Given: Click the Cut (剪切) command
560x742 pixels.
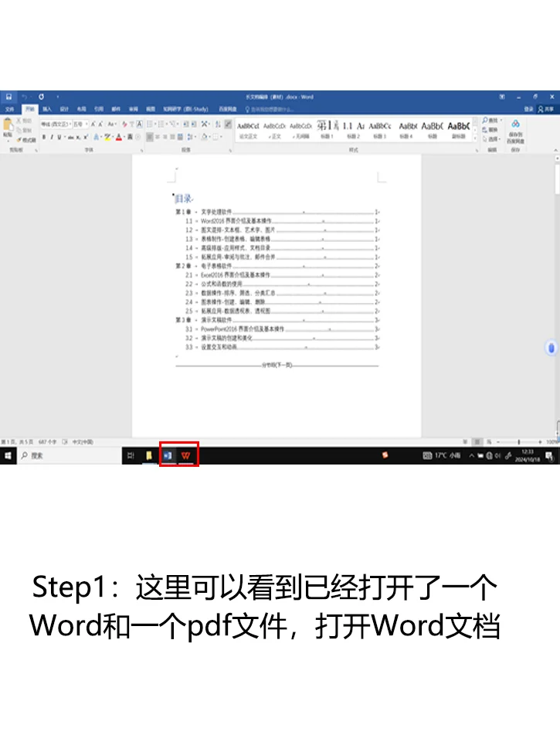Looking at the screenshot, I should [x=24, y=121].
